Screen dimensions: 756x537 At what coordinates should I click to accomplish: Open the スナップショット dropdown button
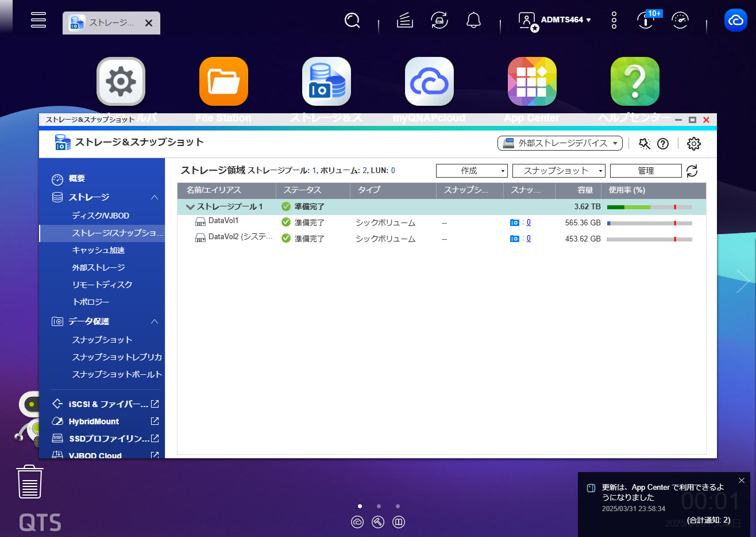[559, 171]
